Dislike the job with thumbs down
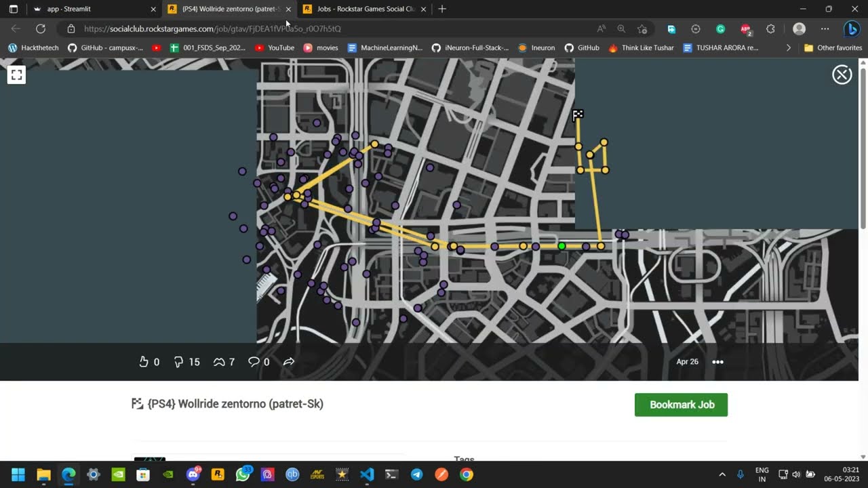This screenshot has height=488, width=868. pos(179,362)
